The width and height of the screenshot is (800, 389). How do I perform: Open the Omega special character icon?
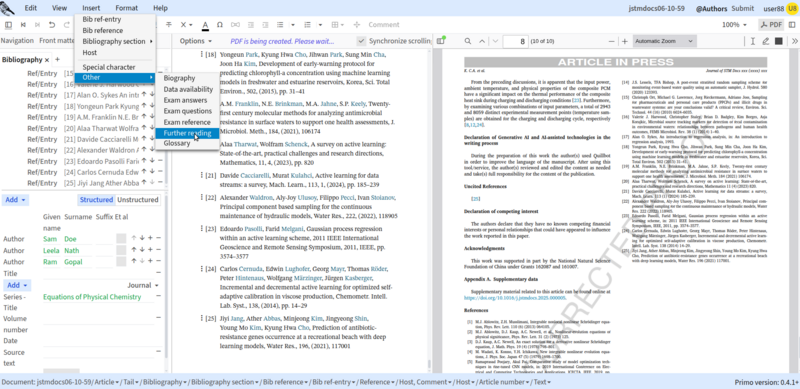coord(220,25)
